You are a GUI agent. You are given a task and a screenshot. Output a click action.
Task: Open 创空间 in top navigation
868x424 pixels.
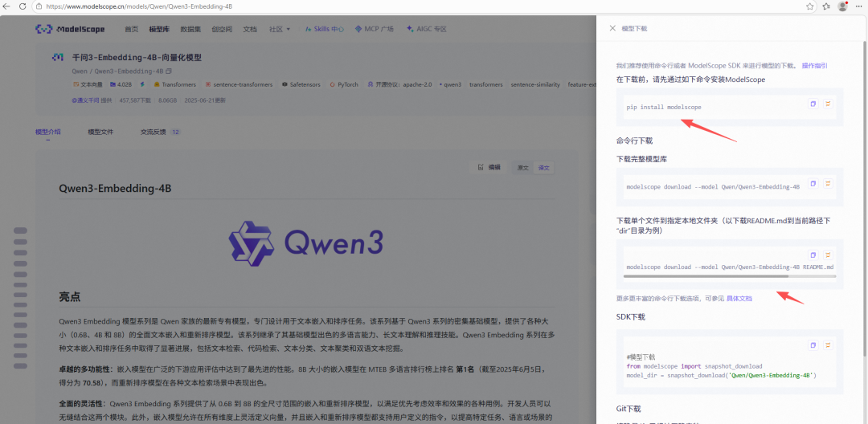222,29
